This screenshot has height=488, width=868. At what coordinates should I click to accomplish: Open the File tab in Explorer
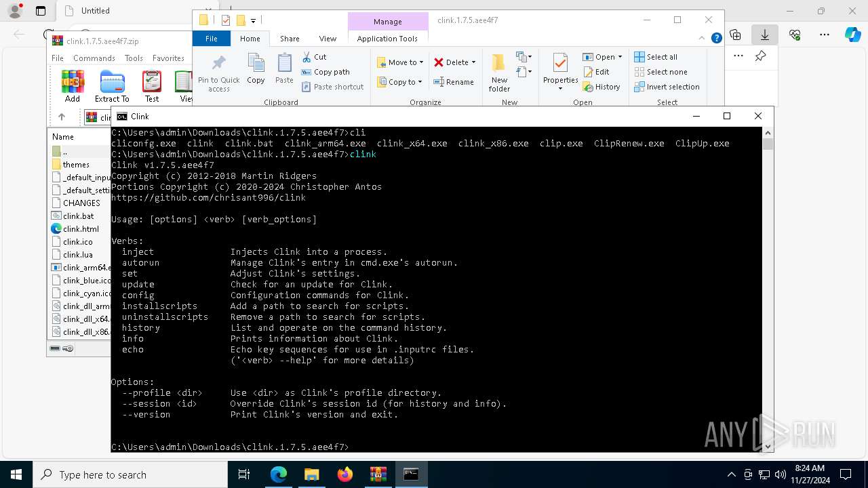click(x=212, y=39)
